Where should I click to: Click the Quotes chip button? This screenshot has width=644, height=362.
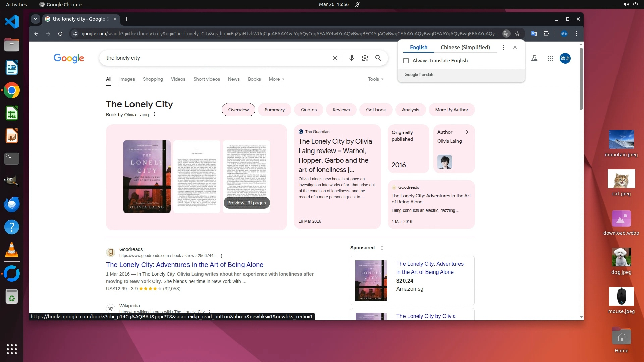click(x=308, y=110)
